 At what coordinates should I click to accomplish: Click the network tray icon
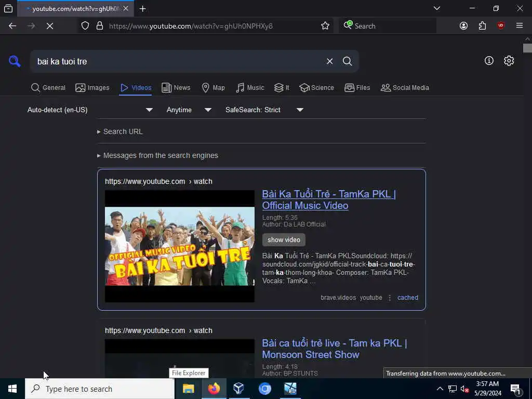[453, 389]
